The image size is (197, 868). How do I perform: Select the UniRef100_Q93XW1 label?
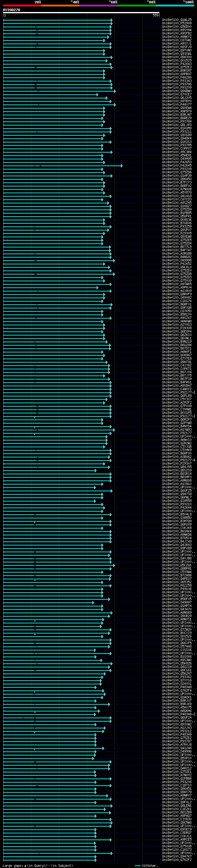(x=177, y=54)
